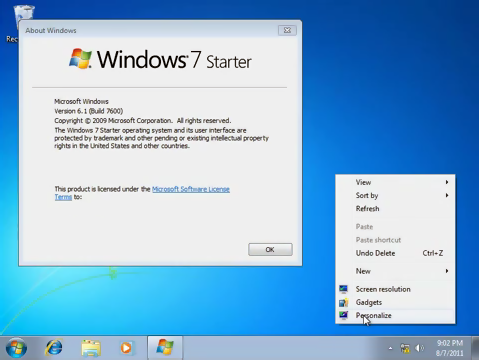Open Gadgets from the context menu
479x360 pixels.
pos(395,302)
